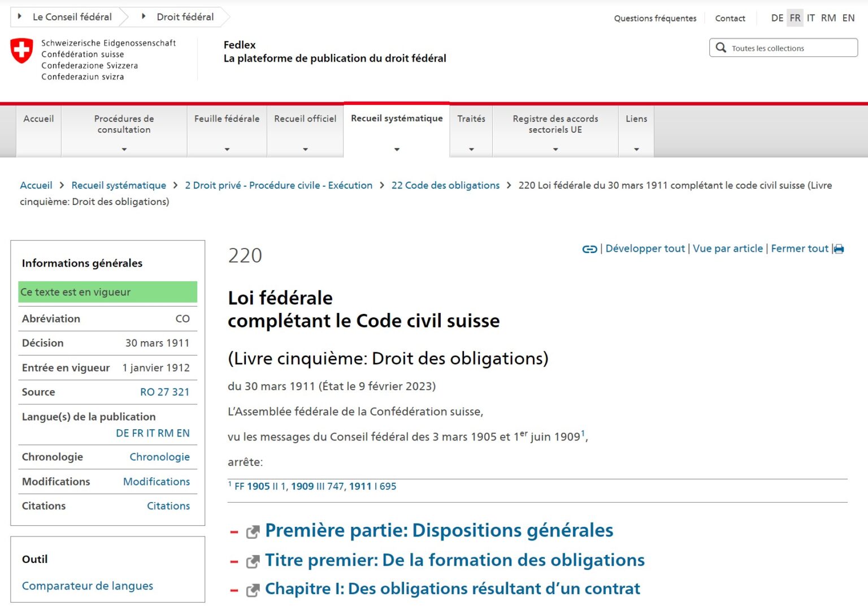
Task: Click the Swiss coat of arms logo
Action: (x=22, y=51)
